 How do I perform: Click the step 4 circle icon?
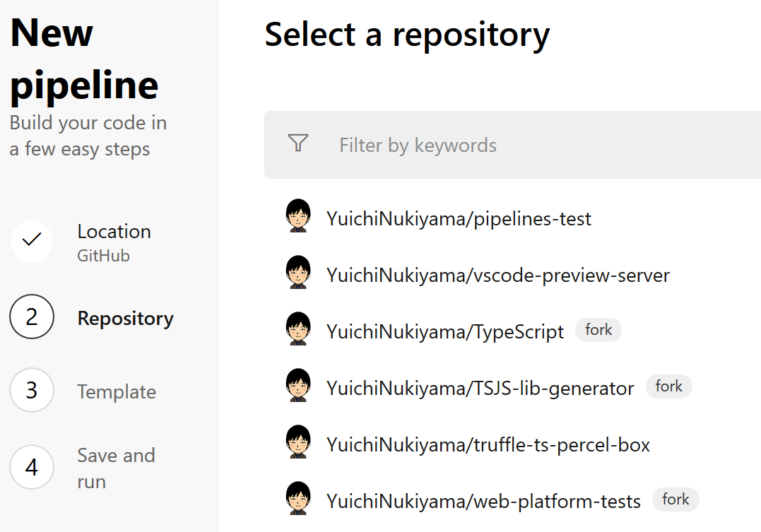pyautogui.click(x=32, y=467)
